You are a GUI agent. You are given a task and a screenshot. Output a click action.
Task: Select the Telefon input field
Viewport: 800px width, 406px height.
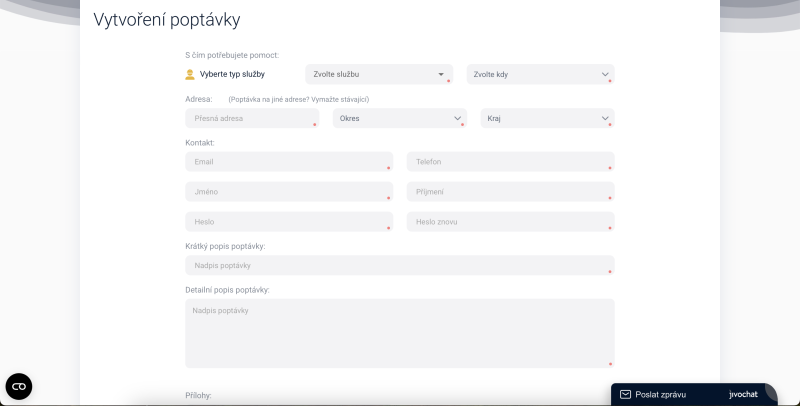coord(511,162)
